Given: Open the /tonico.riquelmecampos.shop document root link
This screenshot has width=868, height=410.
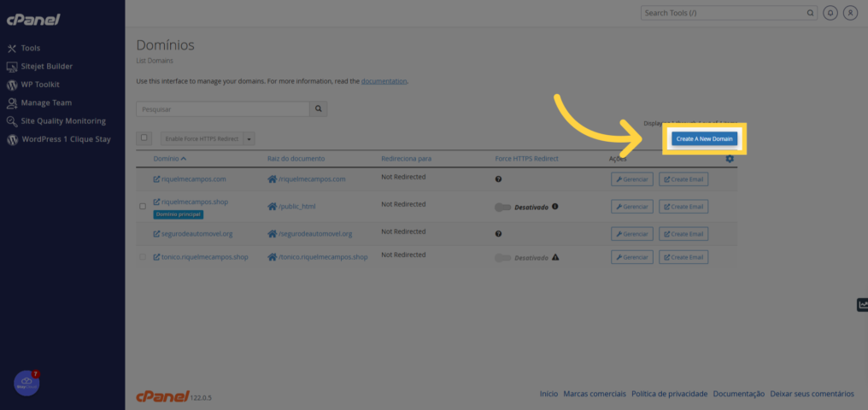Looking at the screenshot, I should (323, 257).
